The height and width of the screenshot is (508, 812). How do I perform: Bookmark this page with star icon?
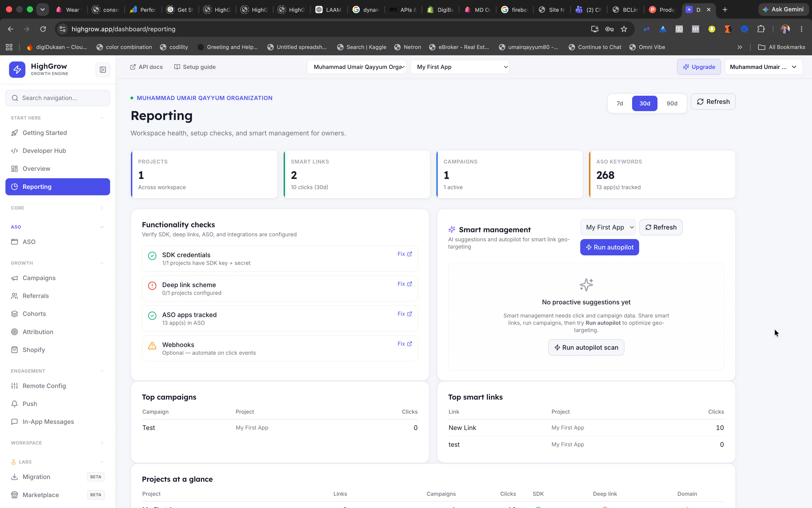pyautogui.click(x=624, y=29)
